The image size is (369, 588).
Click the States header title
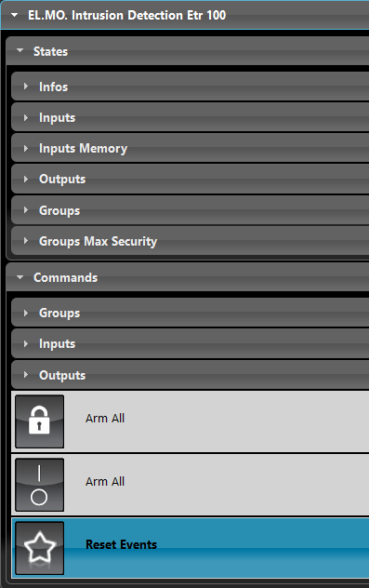50,51
